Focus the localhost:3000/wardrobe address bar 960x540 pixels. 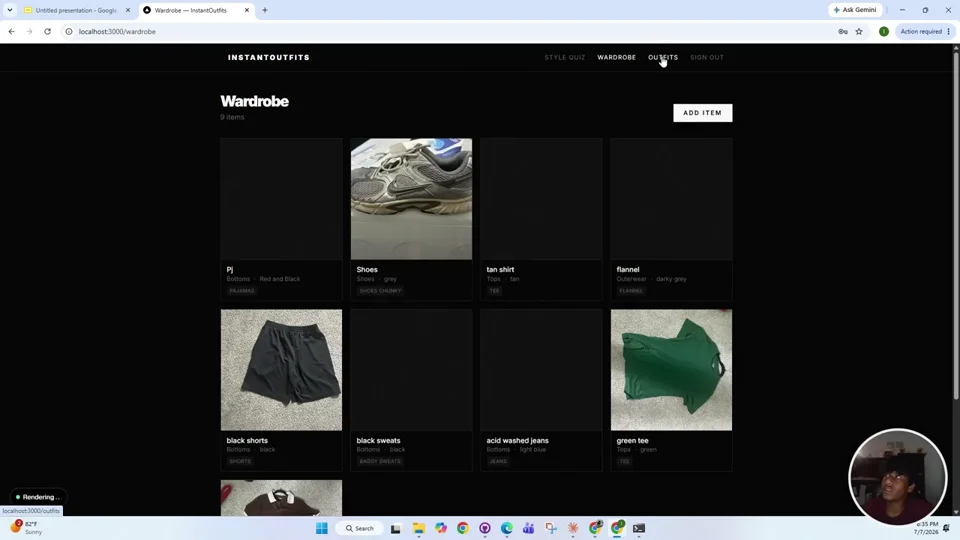[x=450, y=31]
